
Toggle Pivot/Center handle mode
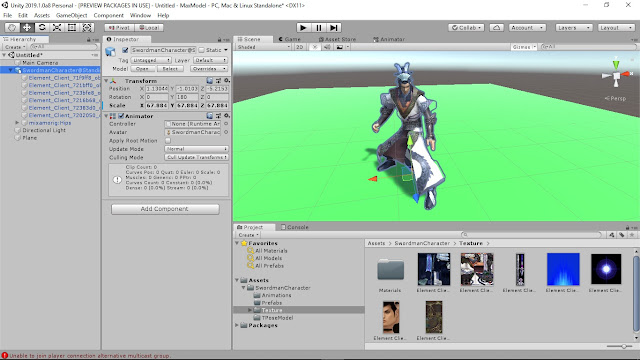(119, 28)
